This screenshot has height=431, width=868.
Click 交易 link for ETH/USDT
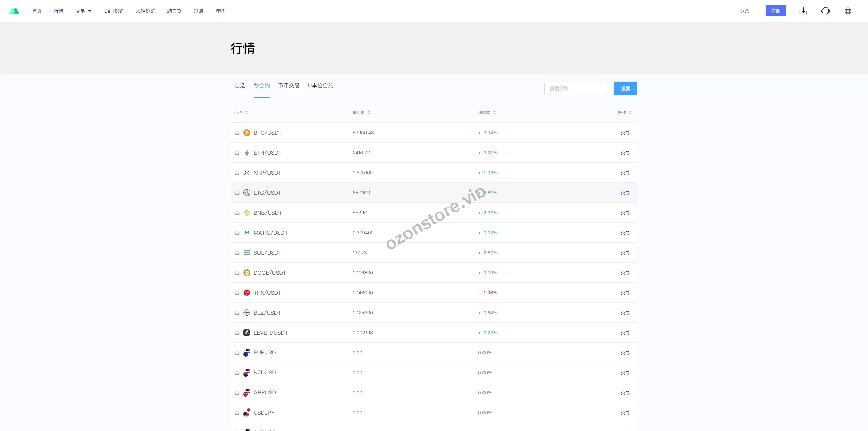(x=625, y=153)
